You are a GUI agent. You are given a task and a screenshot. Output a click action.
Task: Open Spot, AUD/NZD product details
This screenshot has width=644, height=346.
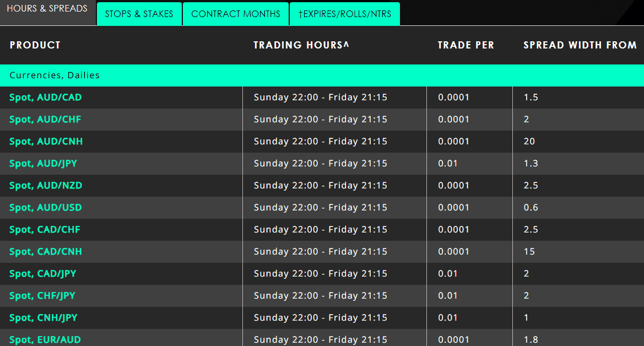46,186
